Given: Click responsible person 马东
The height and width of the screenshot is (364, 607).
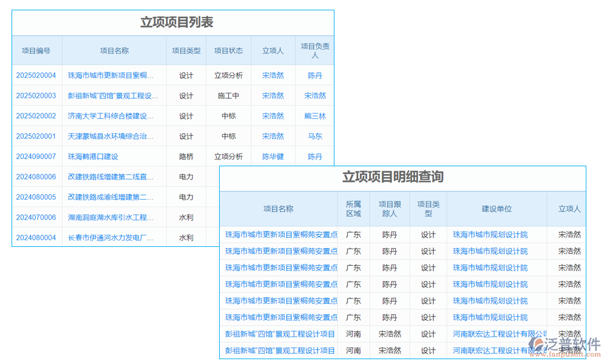Looking at the screenshot, I should coord(314,136).
